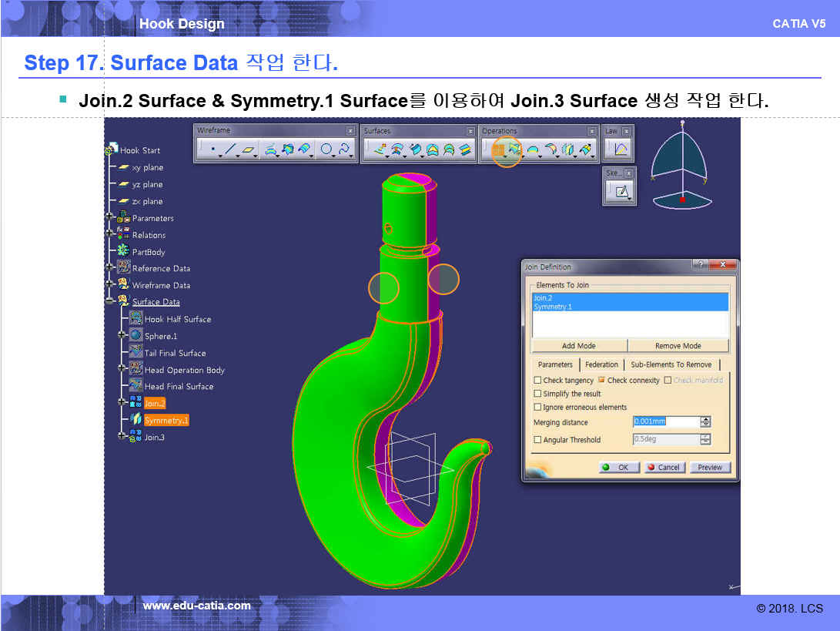Viewport: 840px width, 631px height.
Task: Enable the Angular Threshold checkbox
Action: pos(537,440)
